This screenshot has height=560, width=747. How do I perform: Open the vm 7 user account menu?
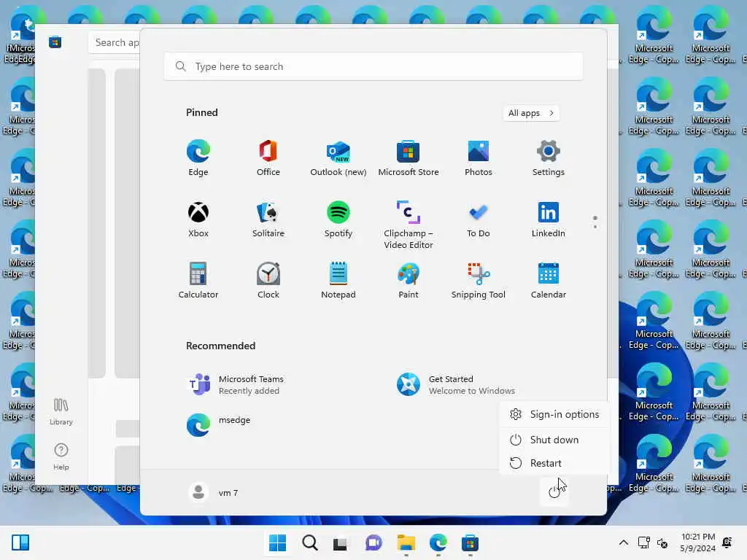(x=214, y=492)
